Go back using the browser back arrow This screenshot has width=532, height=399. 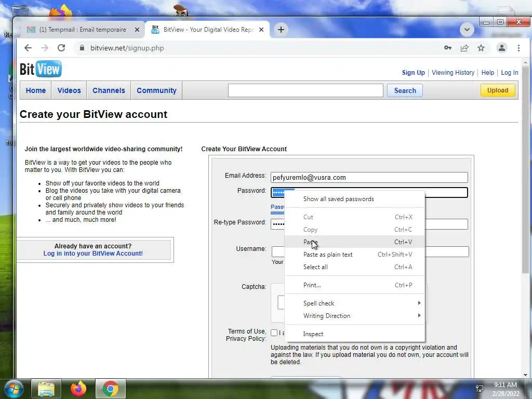tap(28, 48)
